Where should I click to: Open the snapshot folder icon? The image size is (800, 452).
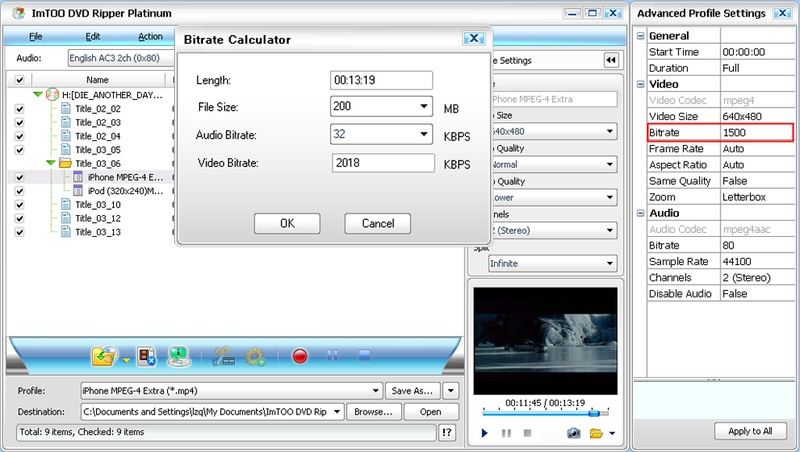coord(596,433)
